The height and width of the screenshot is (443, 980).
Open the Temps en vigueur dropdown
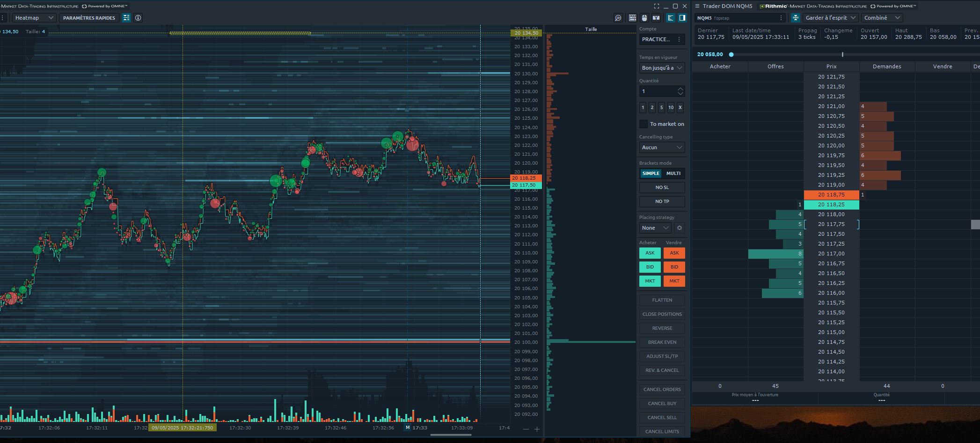pos(662,68)
